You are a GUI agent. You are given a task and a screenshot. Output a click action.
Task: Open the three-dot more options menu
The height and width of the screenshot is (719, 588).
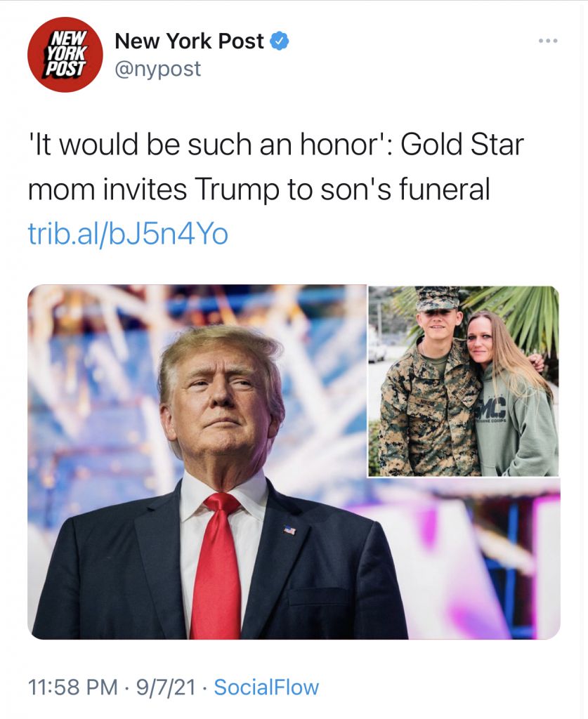tap(548, 41)
